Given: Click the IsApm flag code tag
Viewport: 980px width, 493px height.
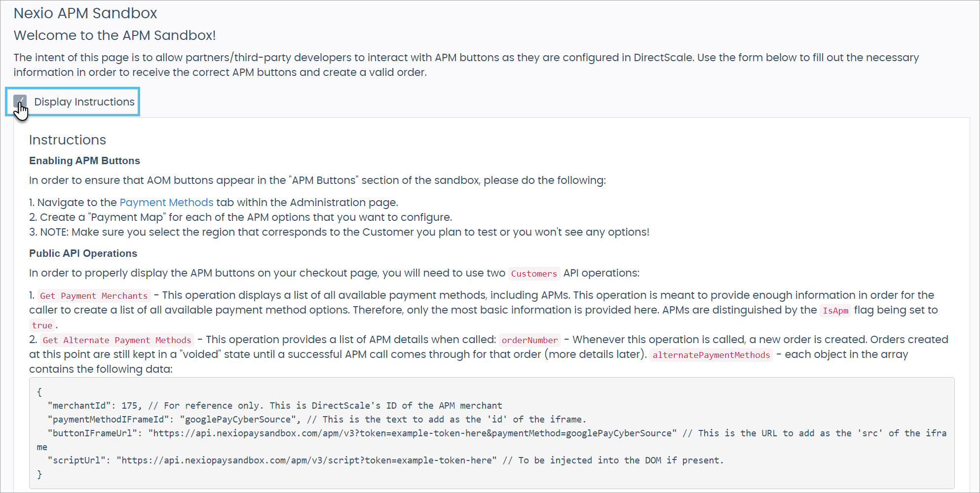Looking at the screenshot, I should [x=835, y=311].
